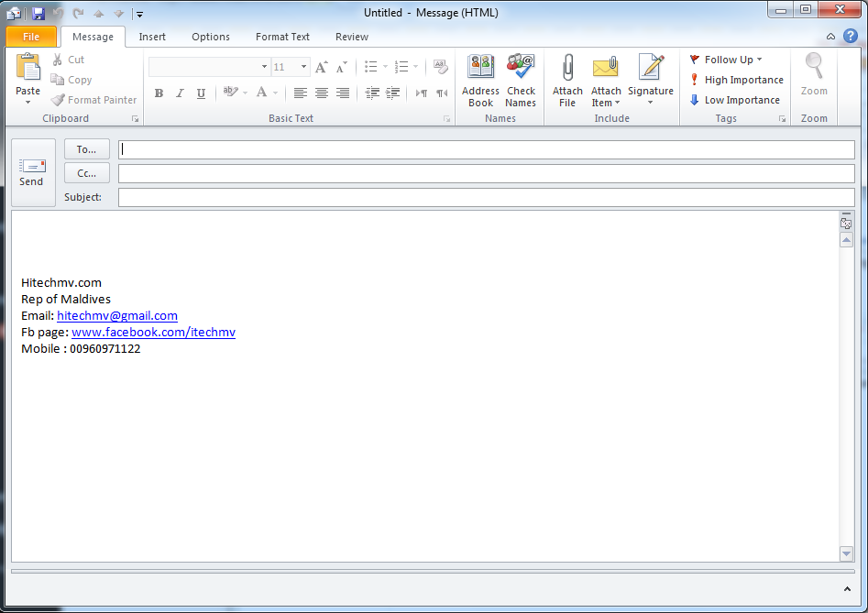Screen dimensions: 868x613
Task: Click the Cc... recipients button
Action: (87, 173)
